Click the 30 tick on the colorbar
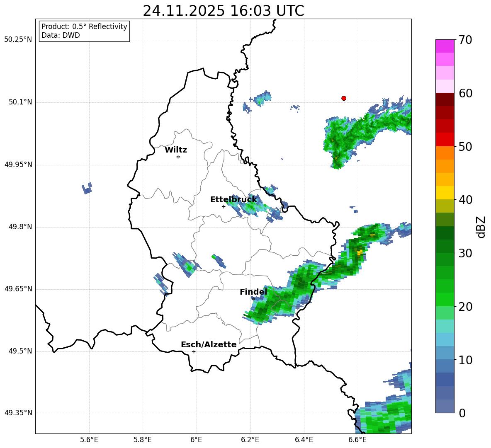491x448 pixels. (x=465, y=253)
